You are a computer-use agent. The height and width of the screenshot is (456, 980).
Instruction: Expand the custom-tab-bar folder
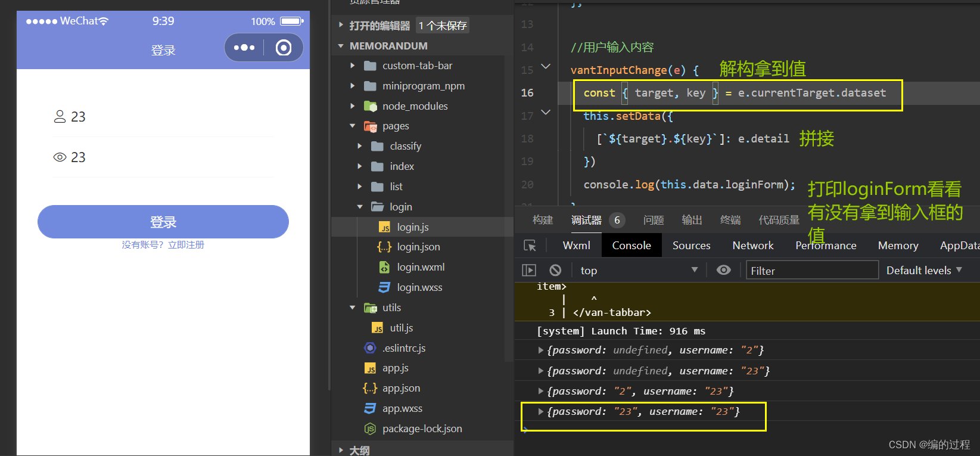pyautogui.click(x=353, y=66)
